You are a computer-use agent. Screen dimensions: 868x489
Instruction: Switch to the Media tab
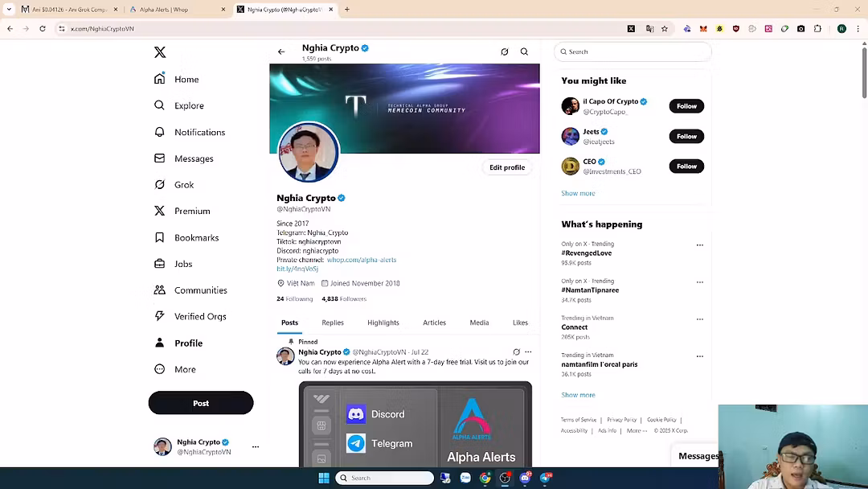coord(479,323)
